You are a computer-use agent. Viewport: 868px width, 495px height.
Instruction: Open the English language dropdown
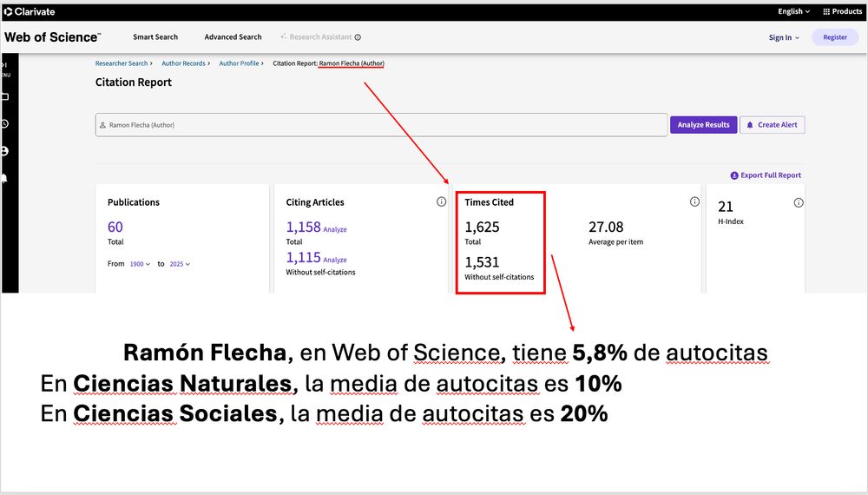(793, 11)
